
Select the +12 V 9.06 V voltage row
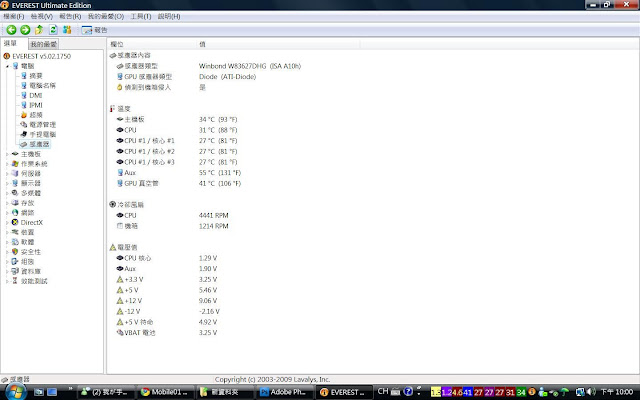click(x=167, y=301)
